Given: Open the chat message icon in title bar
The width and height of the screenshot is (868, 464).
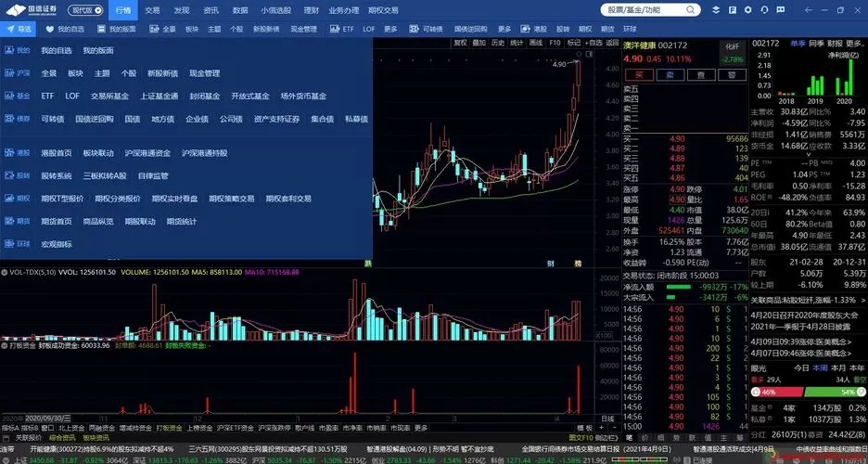Looking at the screenshot, I should 781,10.
